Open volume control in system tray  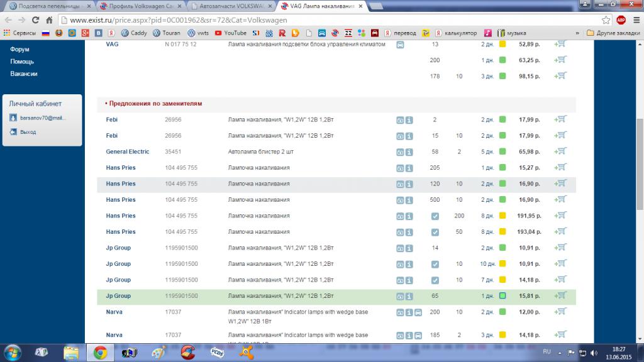click(594, 353)
